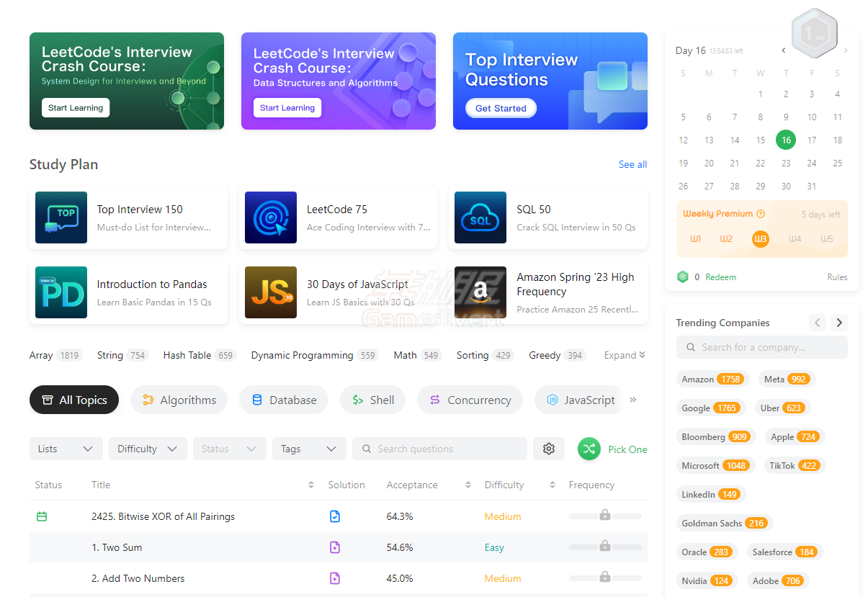Open the Lists dropdown filter
The height and width of the screenshot is (597, 868).
[x=66, y=449]
